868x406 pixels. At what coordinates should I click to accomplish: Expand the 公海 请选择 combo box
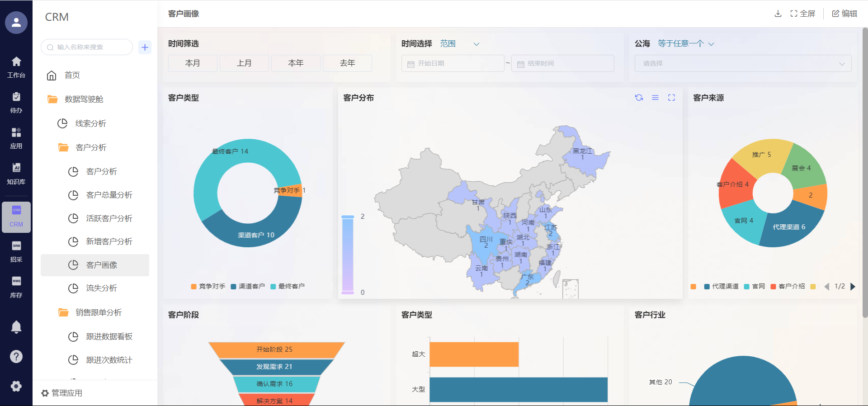[x=743, y=63]
